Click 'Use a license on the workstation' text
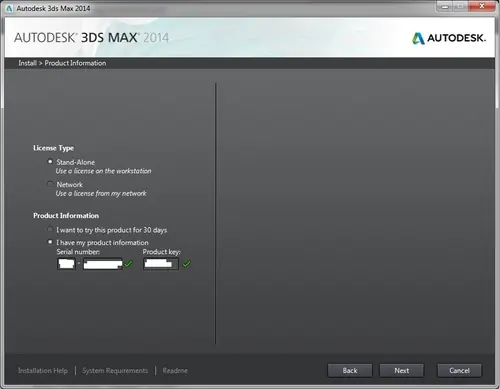This screenshot has width=500, height=389. pyautogui.click(x=103, y=171)
